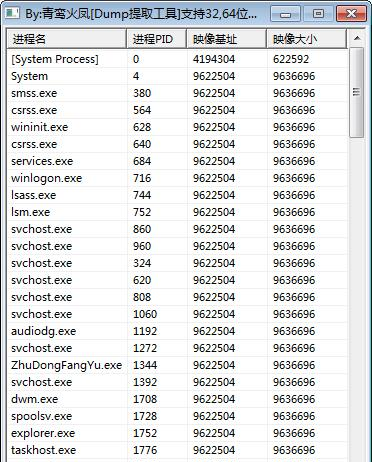
Task: Select svchost.exe with PID 324
Action: [177, 263]
